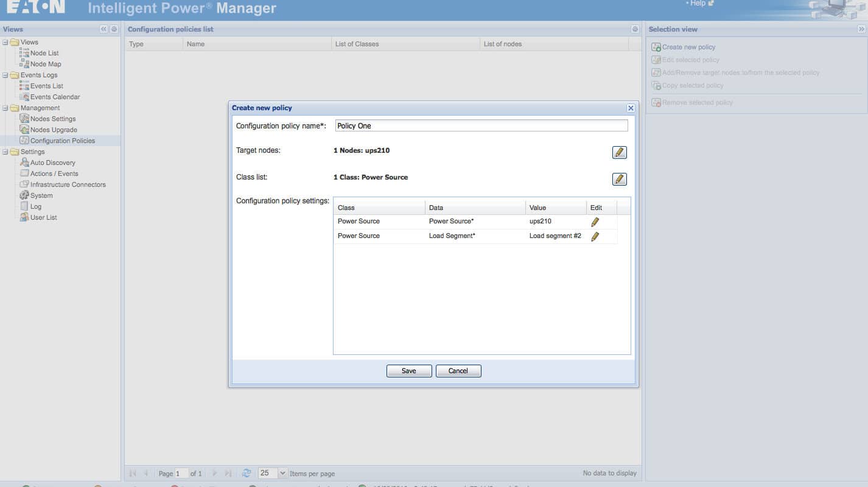
Task: Open Configuration policies list gear options
Action: [635, 29]
